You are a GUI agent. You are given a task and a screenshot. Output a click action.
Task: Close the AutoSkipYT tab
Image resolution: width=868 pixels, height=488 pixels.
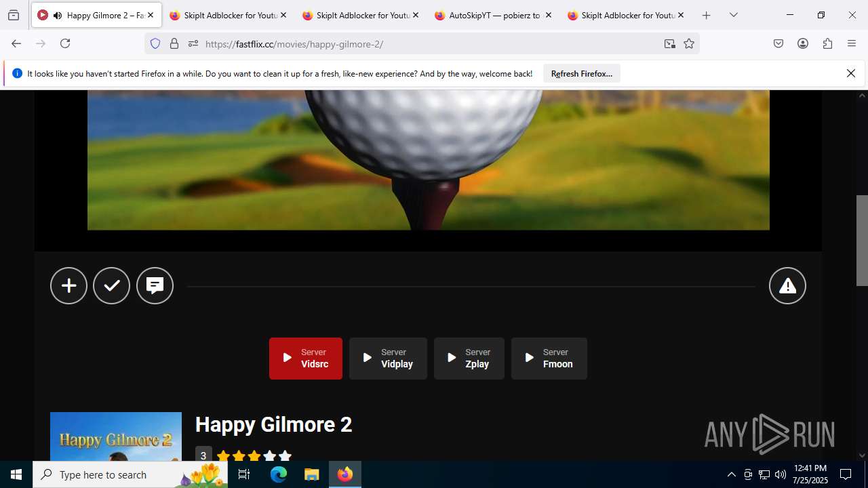(x=549, y=15)
